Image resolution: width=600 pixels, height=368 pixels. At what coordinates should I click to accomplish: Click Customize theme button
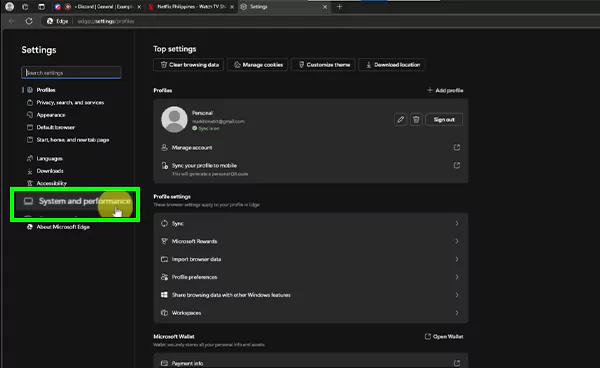(323, 65)
